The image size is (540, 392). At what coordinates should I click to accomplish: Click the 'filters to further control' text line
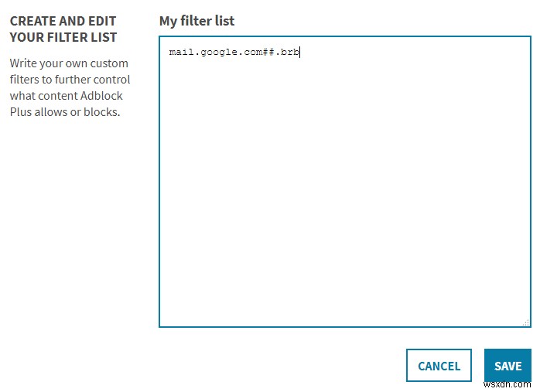(70, 79)
